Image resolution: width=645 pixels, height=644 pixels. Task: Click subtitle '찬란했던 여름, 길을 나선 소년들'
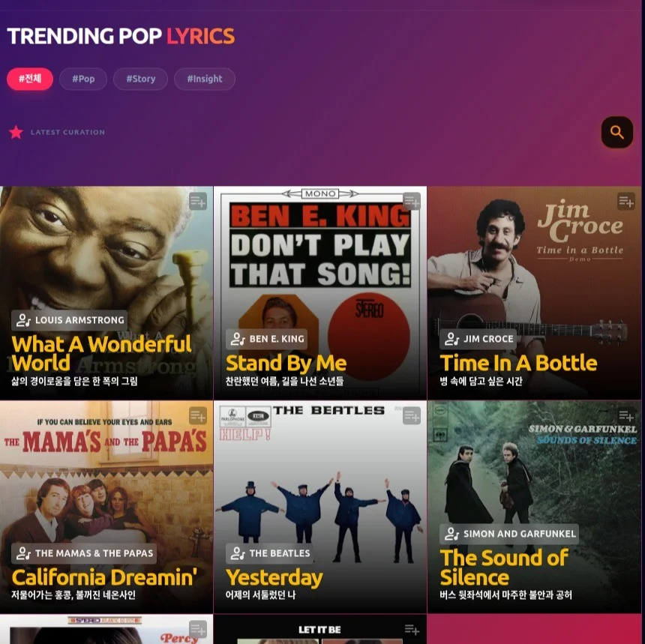(285, 382)
